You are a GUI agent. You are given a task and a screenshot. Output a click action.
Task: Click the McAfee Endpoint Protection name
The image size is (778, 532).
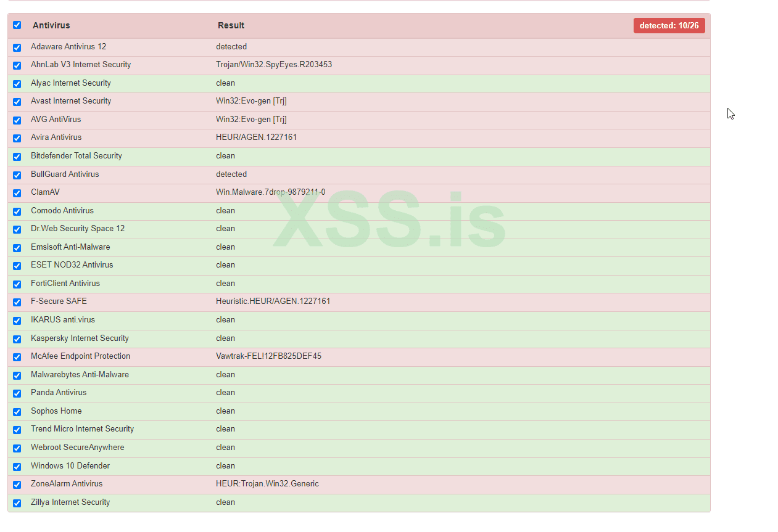[80, 356]
